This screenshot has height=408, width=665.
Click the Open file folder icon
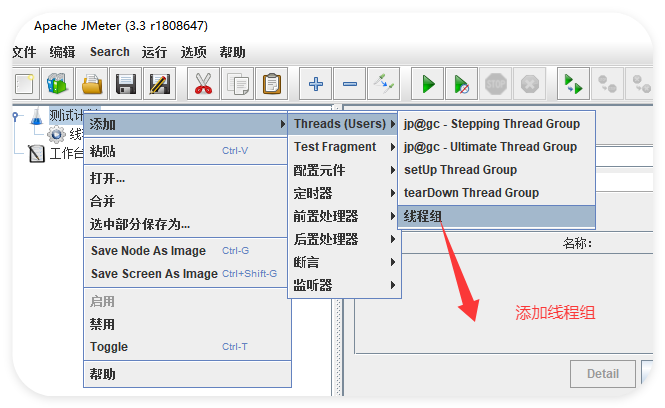(92, 84)
